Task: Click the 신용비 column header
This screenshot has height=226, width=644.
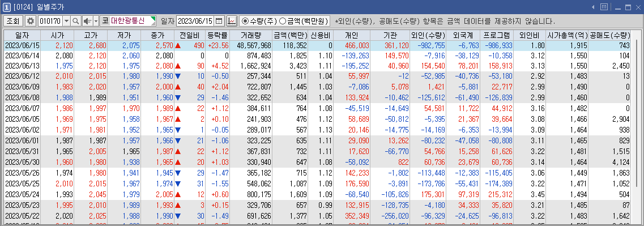Action: point(321,35)
